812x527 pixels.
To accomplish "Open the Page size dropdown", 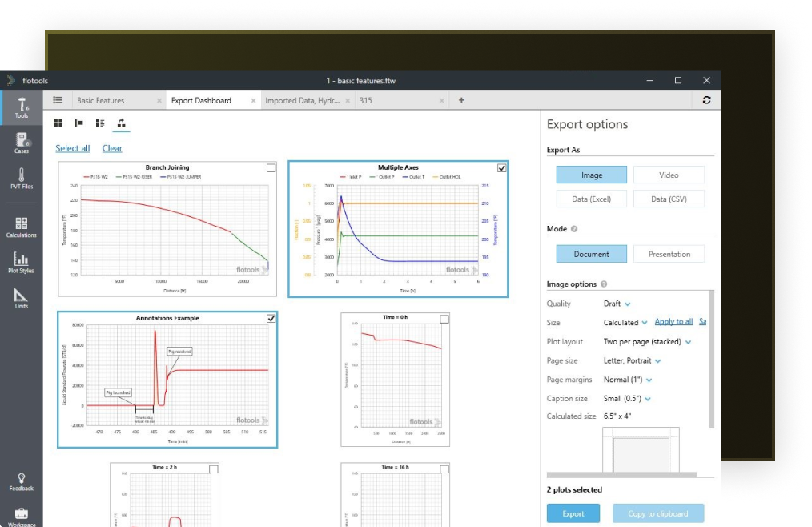I will (633, 361).
